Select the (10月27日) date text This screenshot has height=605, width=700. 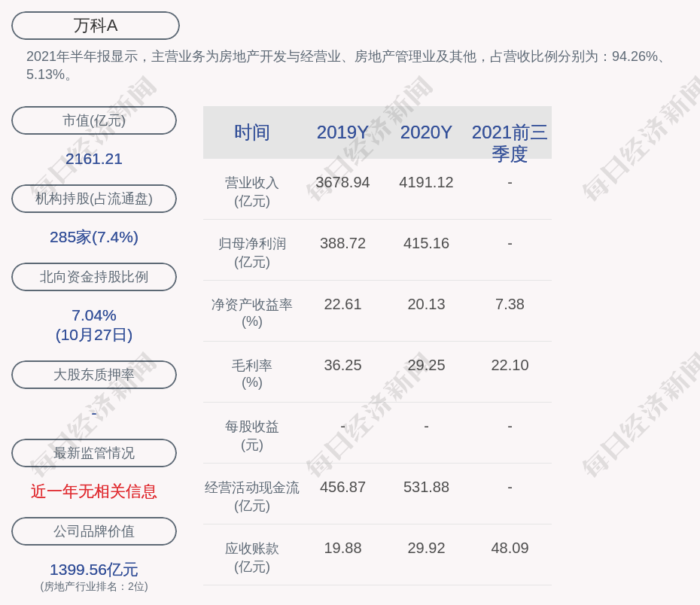coord(94,335)
